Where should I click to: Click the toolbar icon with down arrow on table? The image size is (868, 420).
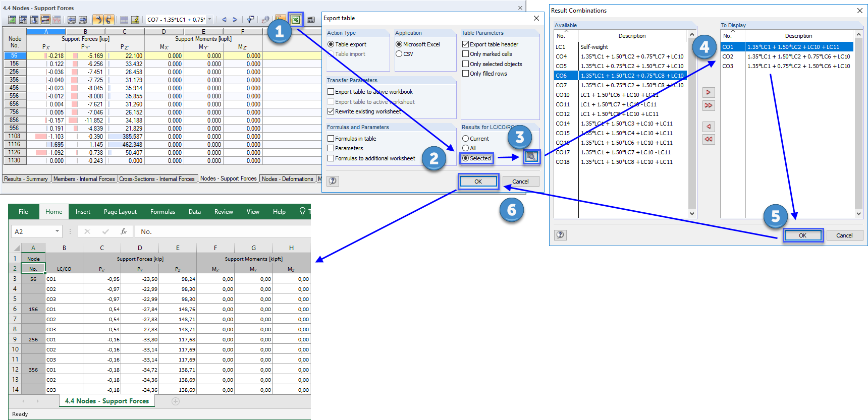coord(34,20)
